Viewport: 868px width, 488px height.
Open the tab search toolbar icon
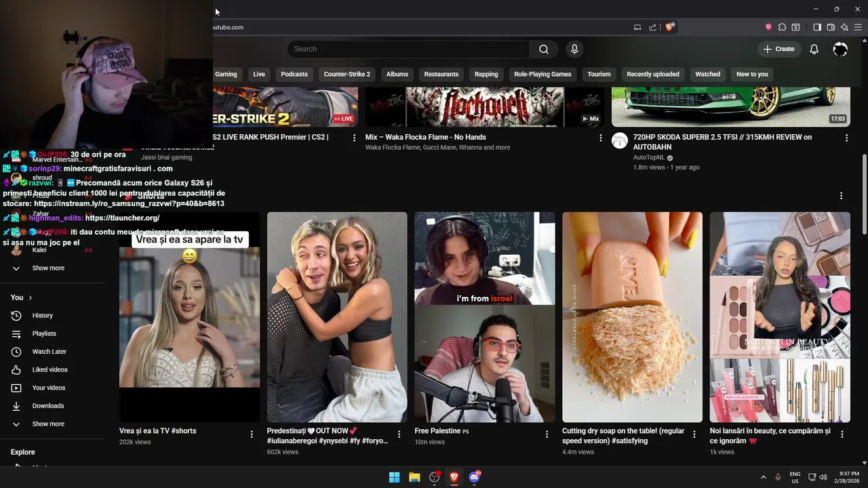(795, 27)
